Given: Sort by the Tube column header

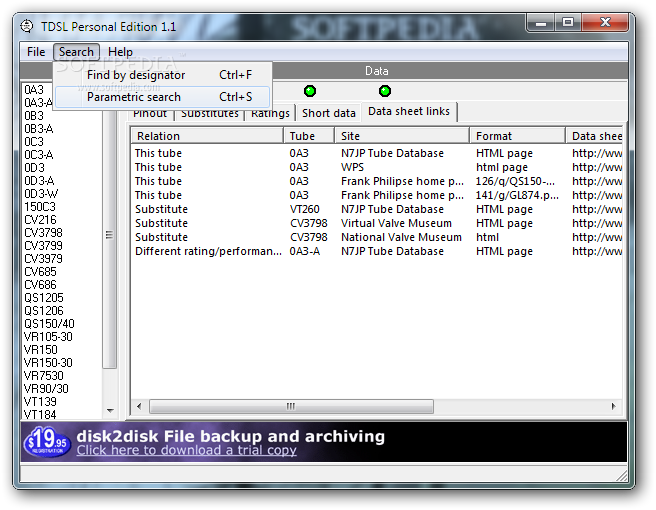Looking at the screenshot, I should (x=309, y=136).
